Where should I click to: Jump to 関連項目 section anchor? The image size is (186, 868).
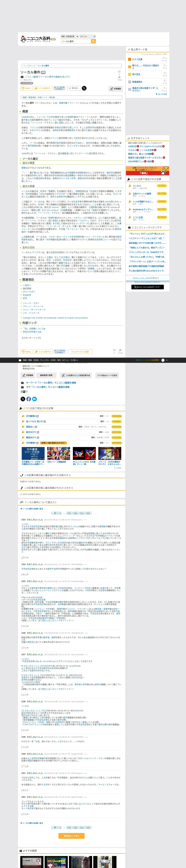coord(32,97)
